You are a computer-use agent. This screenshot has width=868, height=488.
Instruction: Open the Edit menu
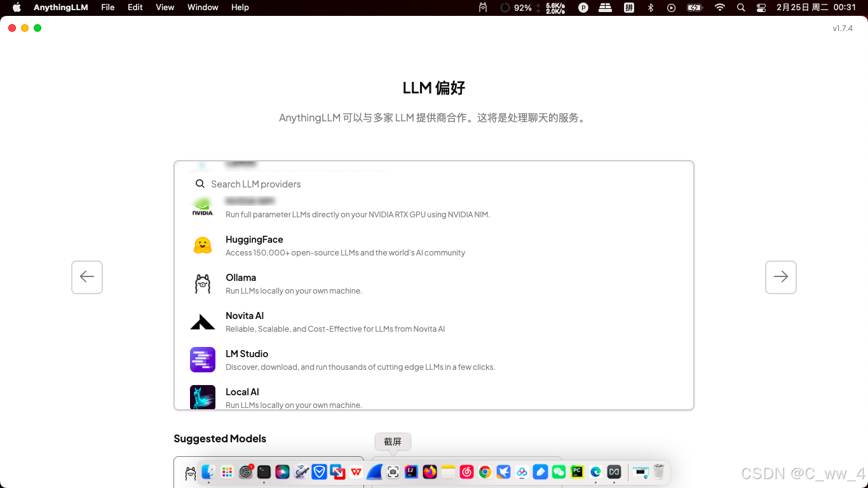click(135, 8)
